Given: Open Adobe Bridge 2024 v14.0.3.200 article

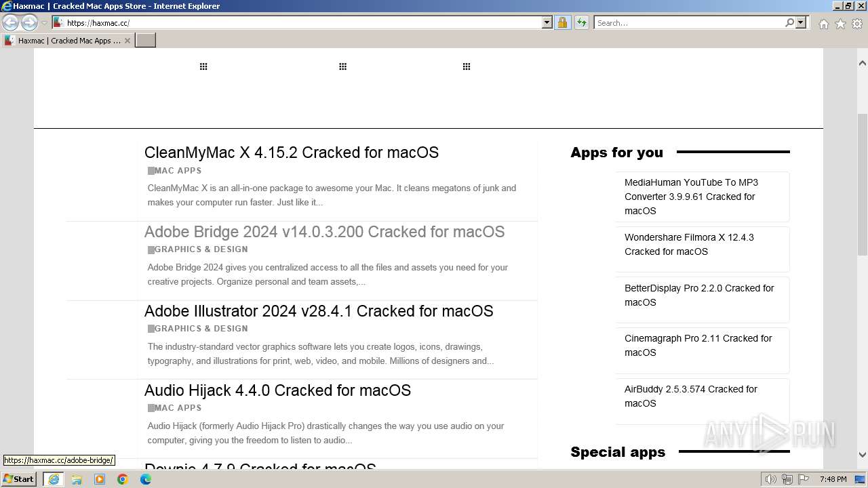Looking at the screenshot, I should coord(324,232).
